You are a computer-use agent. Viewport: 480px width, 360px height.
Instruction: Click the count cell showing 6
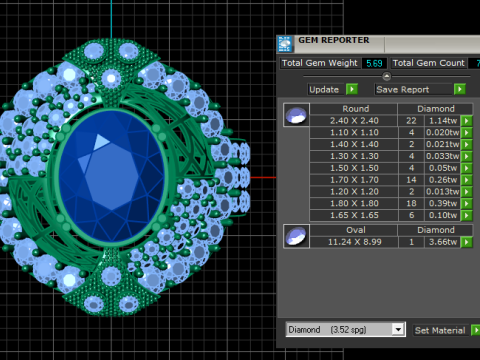[411, 215]
